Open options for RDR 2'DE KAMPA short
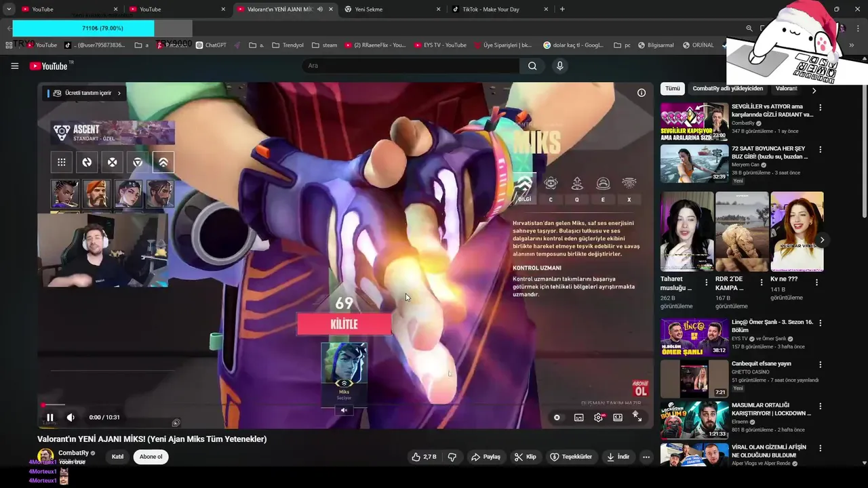This screenshot has width=868, height=488. tap(762, 283)
